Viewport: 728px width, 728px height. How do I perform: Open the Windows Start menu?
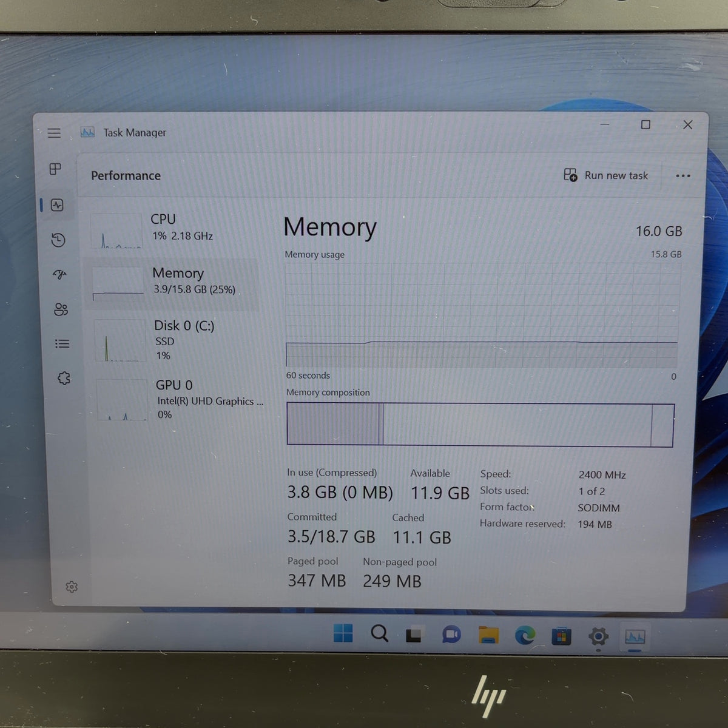click(x=343, y=633)
